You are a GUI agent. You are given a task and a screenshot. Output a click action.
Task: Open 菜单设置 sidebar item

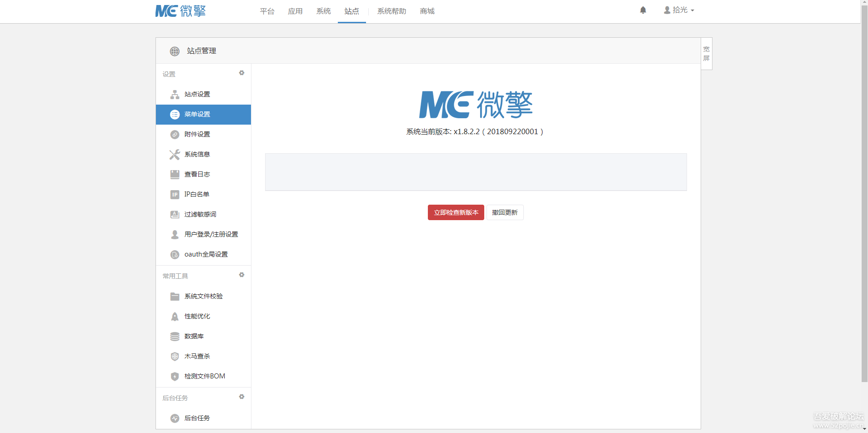pyautogui.click(x=203, y=115)
